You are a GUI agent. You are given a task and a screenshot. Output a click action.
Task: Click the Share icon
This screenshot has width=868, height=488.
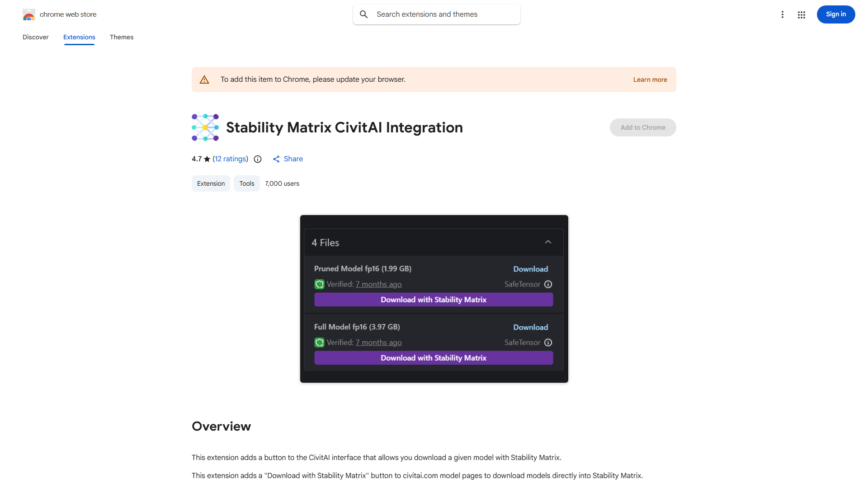tap(276, 159)
